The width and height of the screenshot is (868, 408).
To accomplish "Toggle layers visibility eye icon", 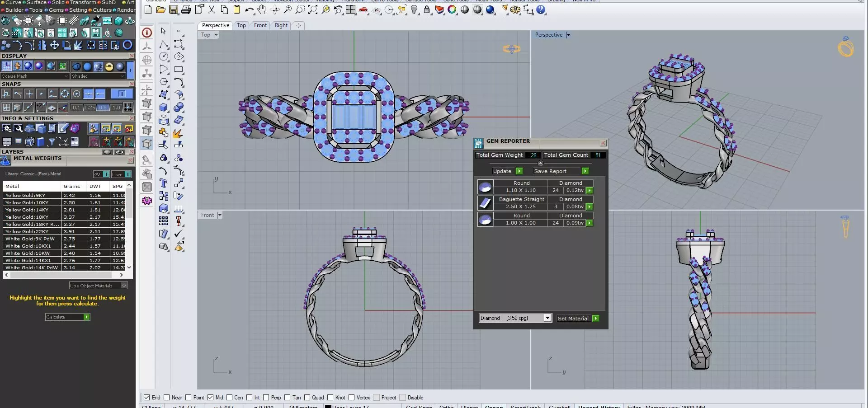I will pyautogui.click(x=120, y=152).
